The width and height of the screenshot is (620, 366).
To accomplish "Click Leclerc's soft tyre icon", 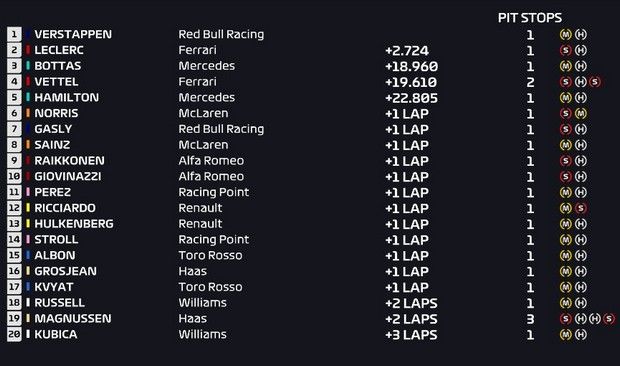I will 566,50.
